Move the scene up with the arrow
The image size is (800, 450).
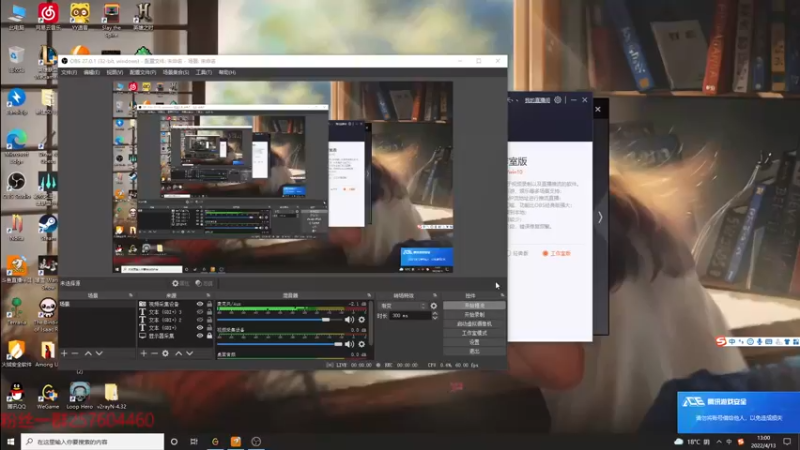[x=88, y=353]
